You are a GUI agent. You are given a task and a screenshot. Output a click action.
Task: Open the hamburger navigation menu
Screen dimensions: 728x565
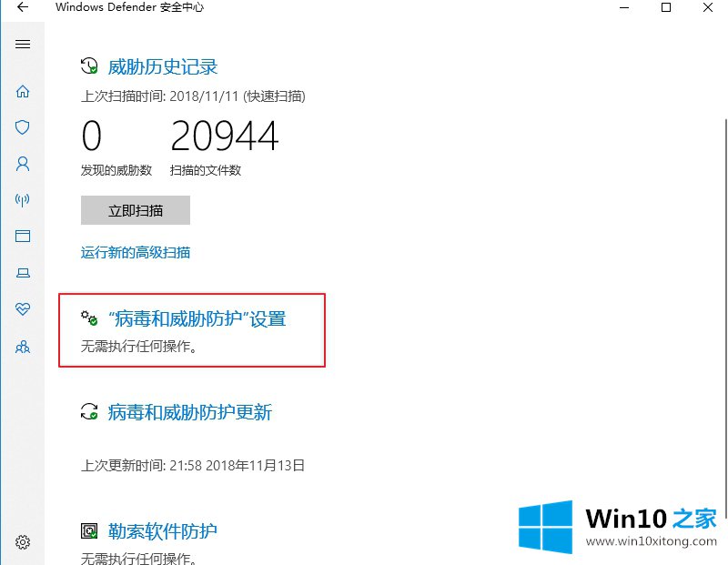pyautogui.click(x=23, y=44)
